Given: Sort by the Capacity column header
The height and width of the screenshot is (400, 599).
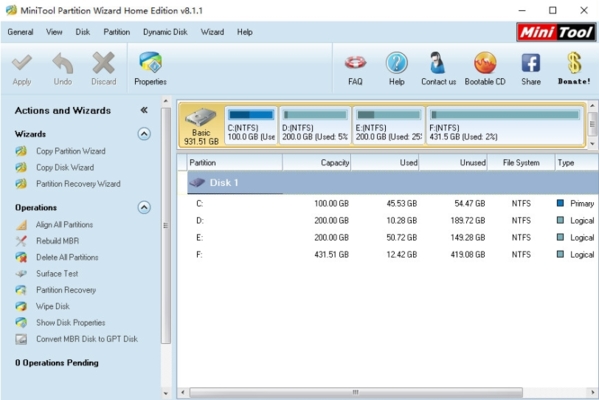Looking at the screenshot, I should tap(316, 163).
